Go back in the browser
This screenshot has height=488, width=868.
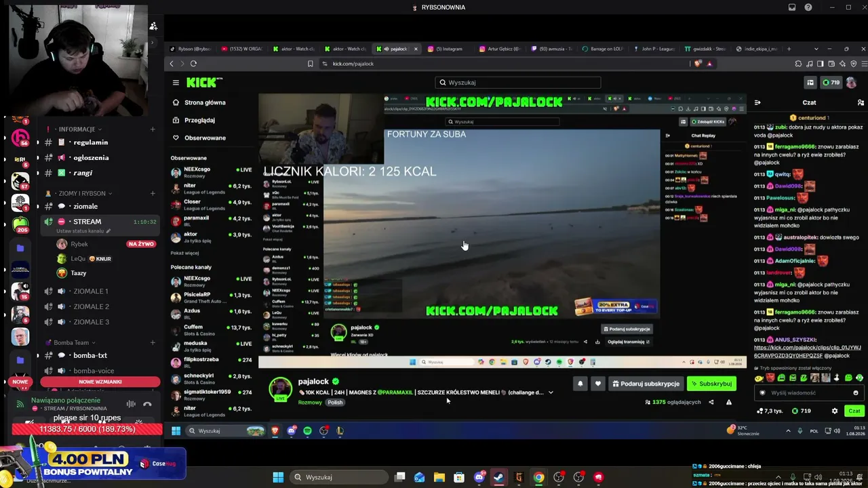[172, 64]
